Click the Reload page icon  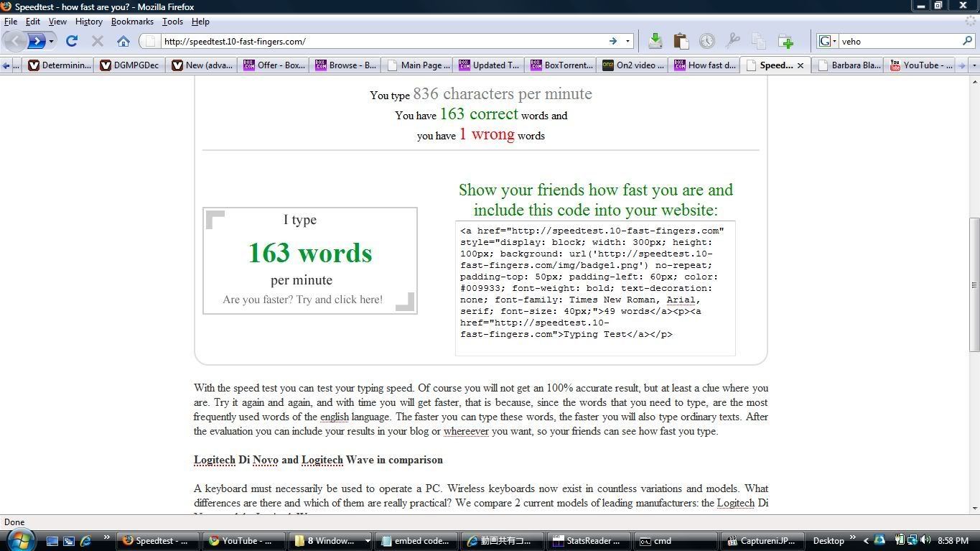point(72,41)
